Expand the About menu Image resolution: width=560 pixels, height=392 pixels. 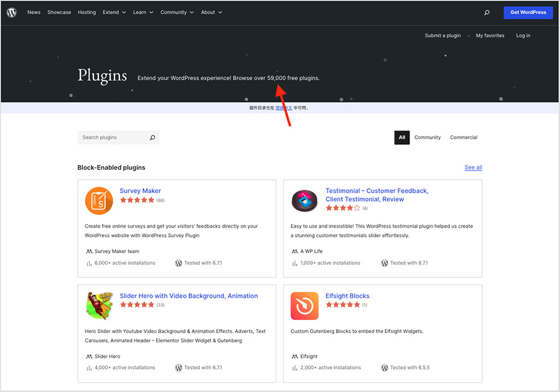tap(212, 12)
